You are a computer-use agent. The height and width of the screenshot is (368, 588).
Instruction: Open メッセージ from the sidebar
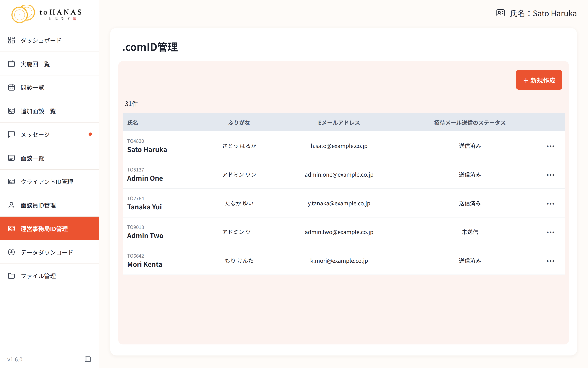50,134
